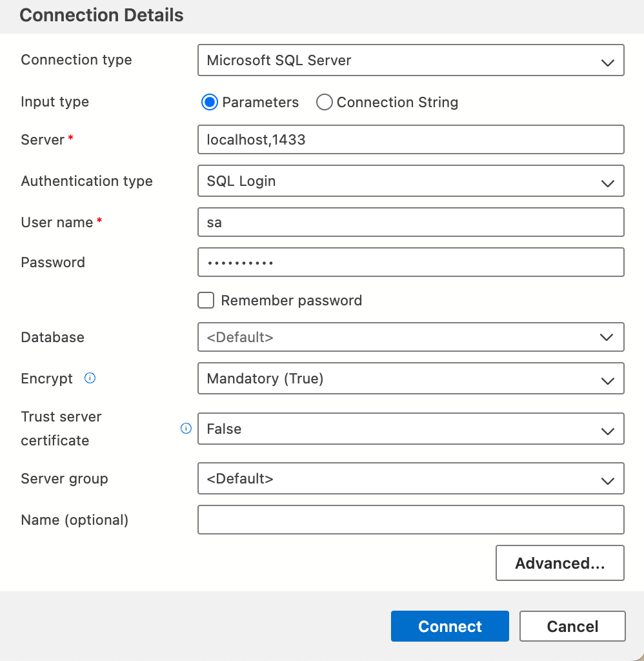Click the Encrypt label text
Screen dimensions: 644x661
46,378
